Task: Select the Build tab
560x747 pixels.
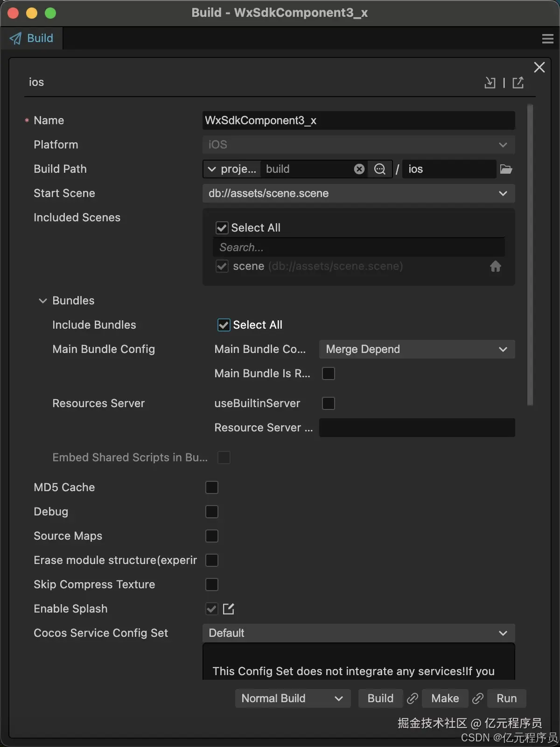Action: click(x=32, y=38)
